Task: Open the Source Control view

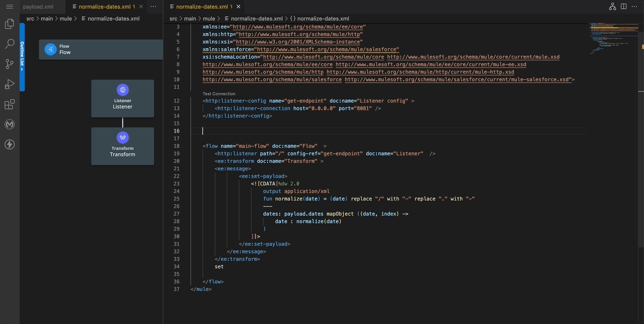Action: tap(9, 64)
